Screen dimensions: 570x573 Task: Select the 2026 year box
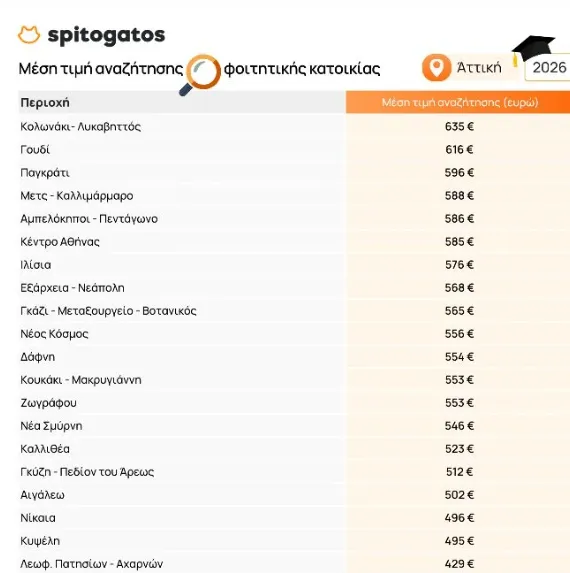click(547, 68)
